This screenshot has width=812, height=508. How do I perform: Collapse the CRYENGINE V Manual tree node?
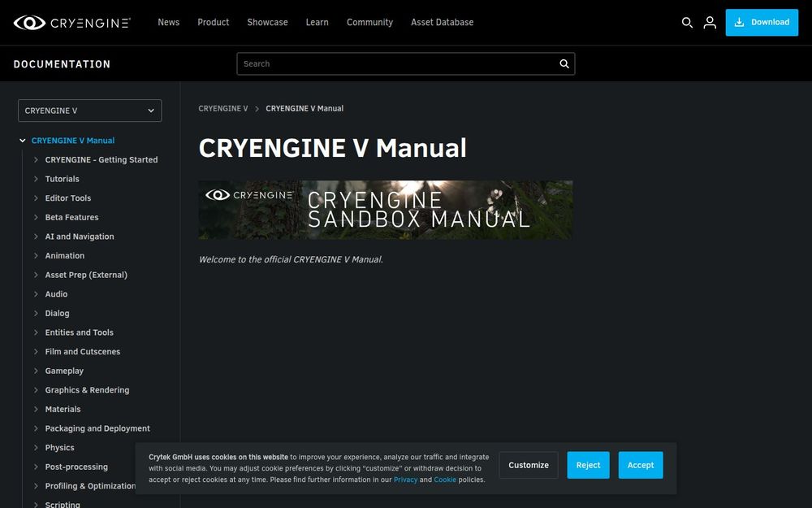[22, 141]
